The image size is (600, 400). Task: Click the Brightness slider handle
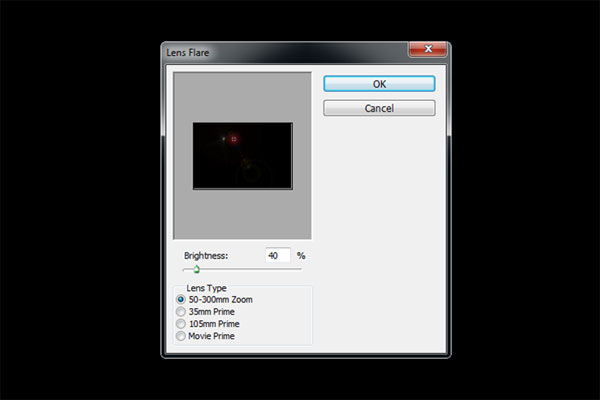tap(196, 269)
